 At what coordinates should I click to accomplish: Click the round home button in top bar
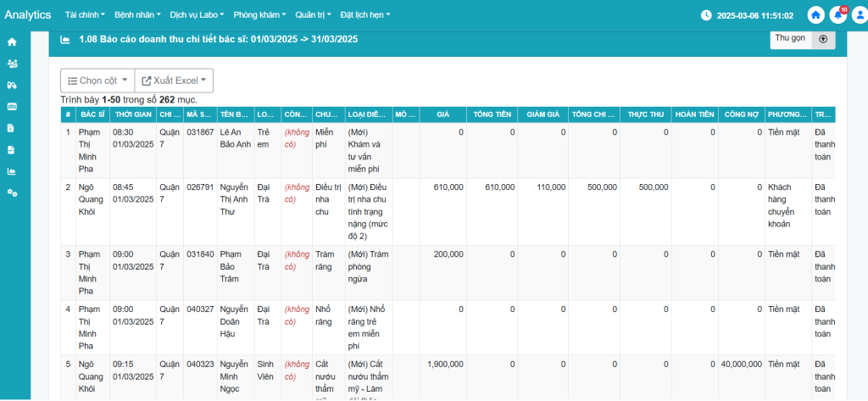(815, 15)
